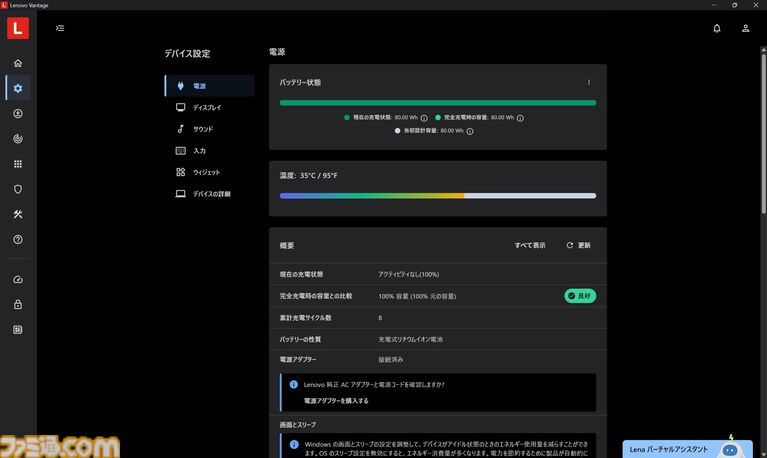Open the Home icon in left sidebar
Viewport: 767px width, 458px height.
click(x=18, y=63)
